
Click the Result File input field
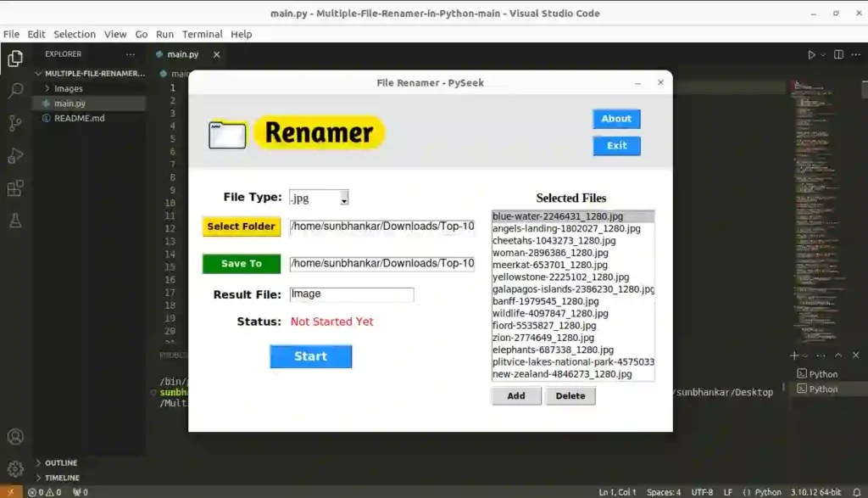click(x=351, y=294)
